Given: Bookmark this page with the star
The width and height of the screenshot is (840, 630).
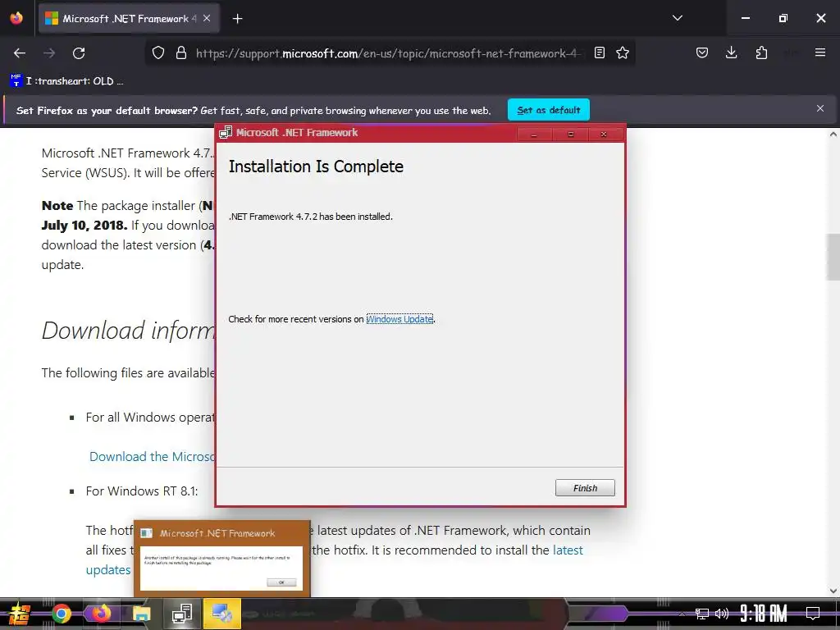Looking at the screenshot, I should click(623, 53).
